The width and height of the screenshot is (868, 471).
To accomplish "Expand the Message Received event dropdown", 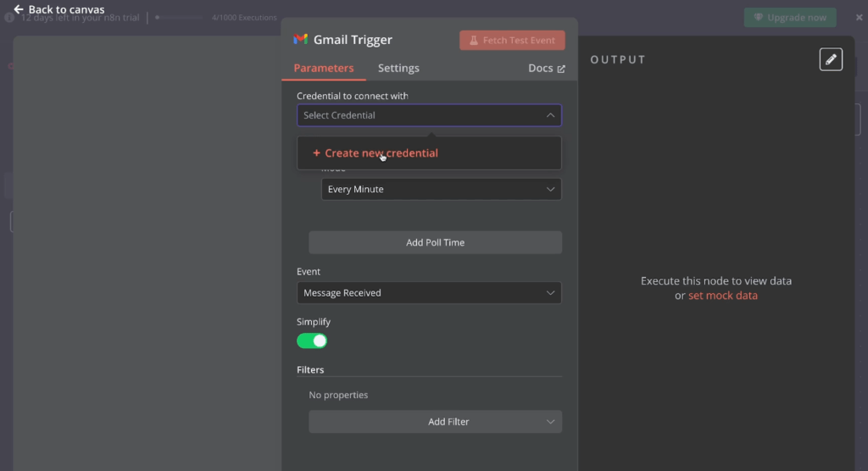I will click(x=429, y=293).
